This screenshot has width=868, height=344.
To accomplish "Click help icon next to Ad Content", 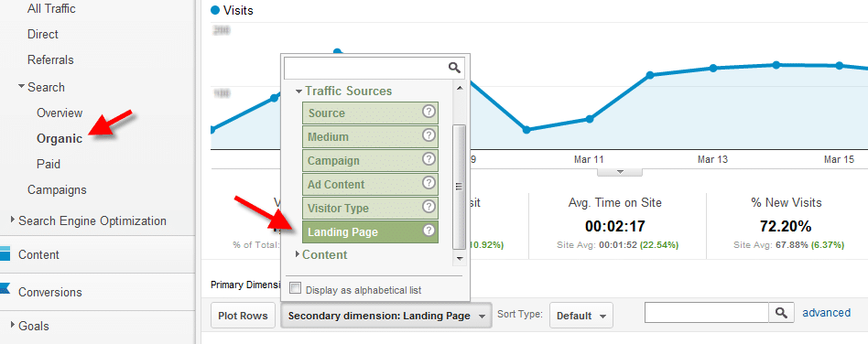I will point(429,183).
